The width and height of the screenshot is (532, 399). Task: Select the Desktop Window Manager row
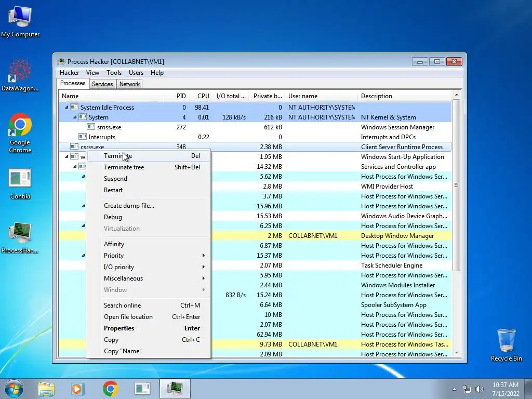[x=255, y=235]
